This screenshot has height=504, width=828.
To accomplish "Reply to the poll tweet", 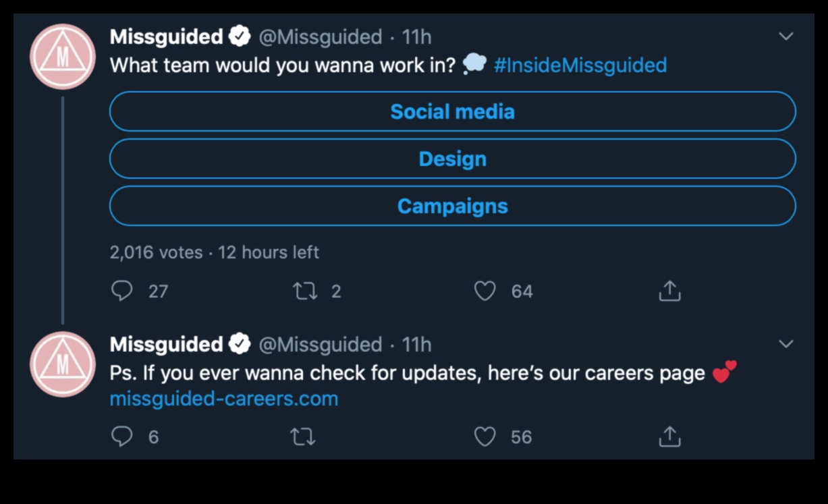I will pyautogui.click(x=122, y=291).
